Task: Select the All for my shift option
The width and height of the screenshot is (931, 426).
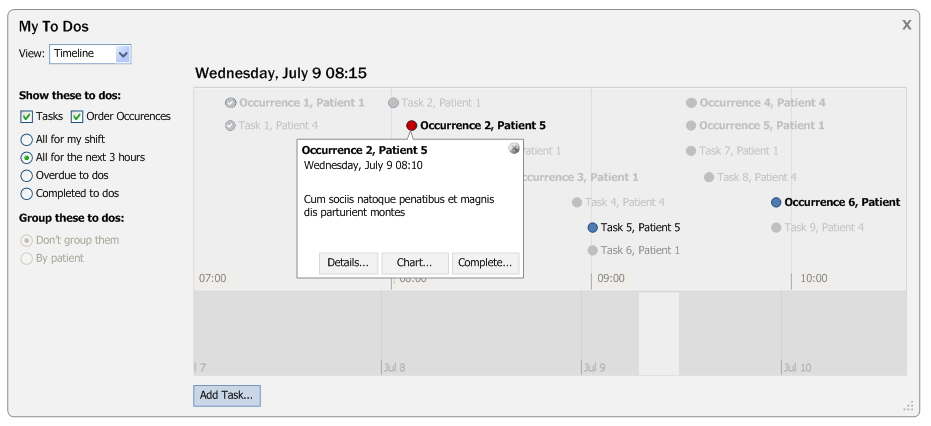Action: coord(27,140)
